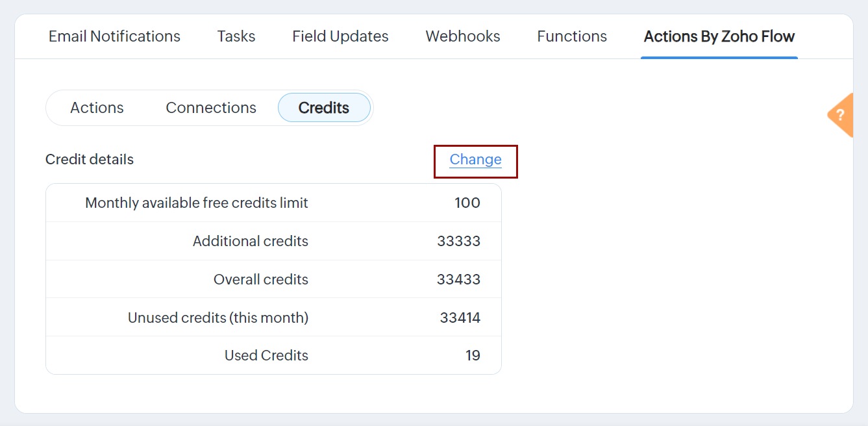Screen dimensions: 868x426
Task: Click the orange help question mark icon
Action: (841, 116)
